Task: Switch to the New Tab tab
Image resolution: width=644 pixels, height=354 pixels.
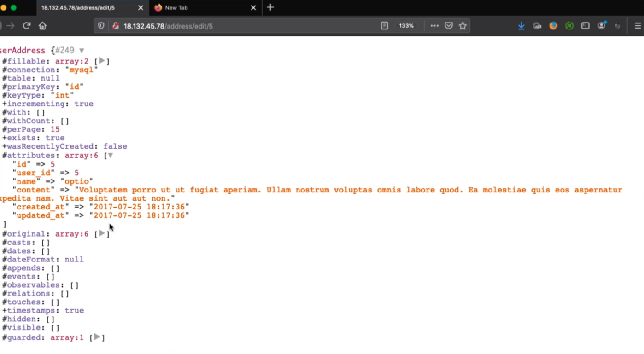Action: click(203, 8)
